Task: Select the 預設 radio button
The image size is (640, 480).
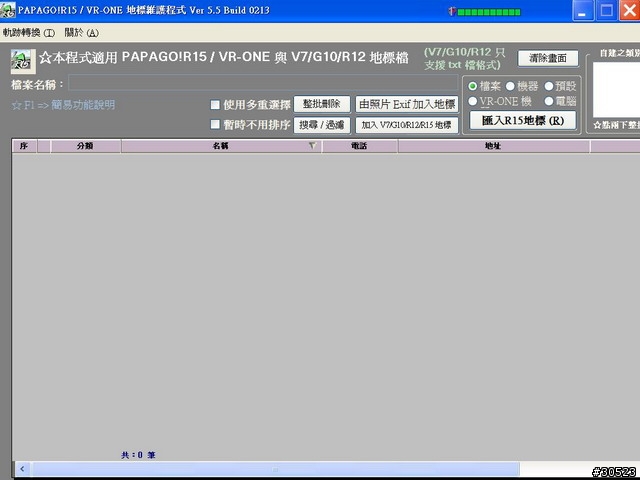Action: (x=549, y=86)
